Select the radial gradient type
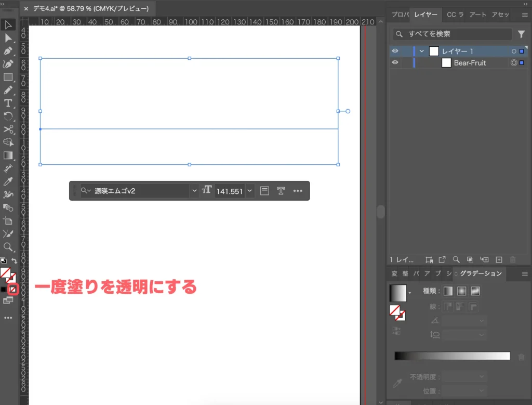The width and height of the screenshot is (532, 405). tap(461, 290)
